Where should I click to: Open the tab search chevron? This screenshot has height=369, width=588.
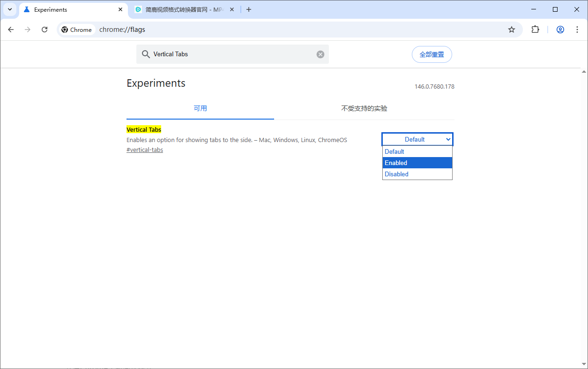(10, 9)
